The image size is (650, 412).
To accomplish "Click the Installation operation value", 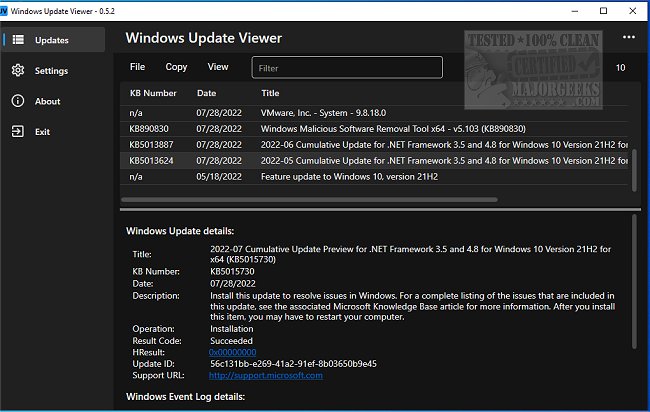I will (231, 329).
